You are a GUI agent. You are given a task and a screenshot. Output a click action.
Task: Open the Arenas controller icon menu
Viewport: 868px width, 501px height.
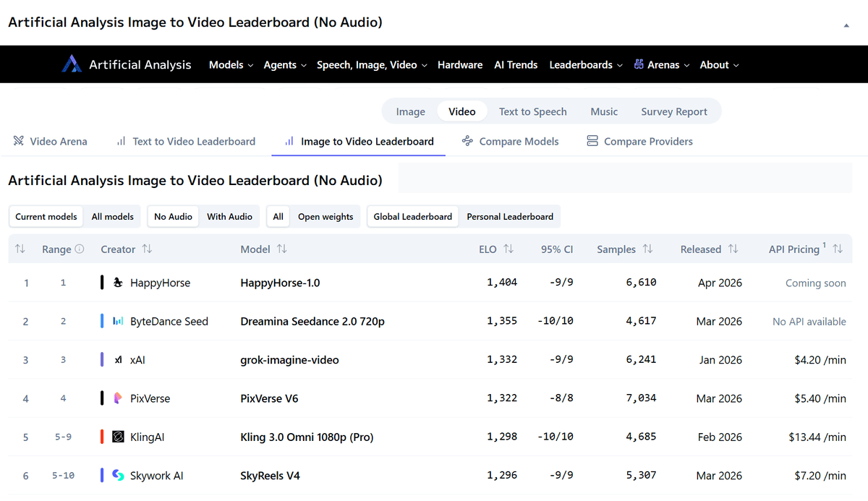tap(639, 64)
